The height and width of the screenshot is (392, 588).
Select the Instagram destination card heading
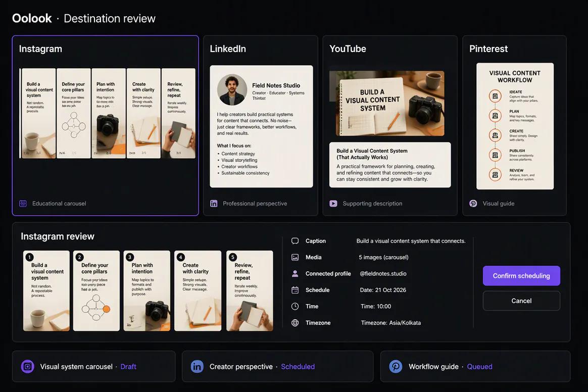40,49
